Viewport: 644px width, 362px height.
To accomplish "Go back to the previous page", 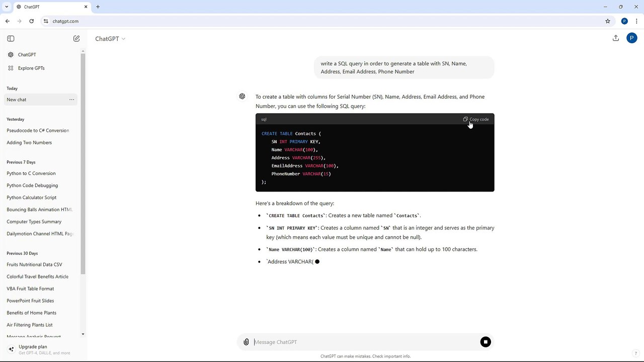I will (x=8, y=21).
